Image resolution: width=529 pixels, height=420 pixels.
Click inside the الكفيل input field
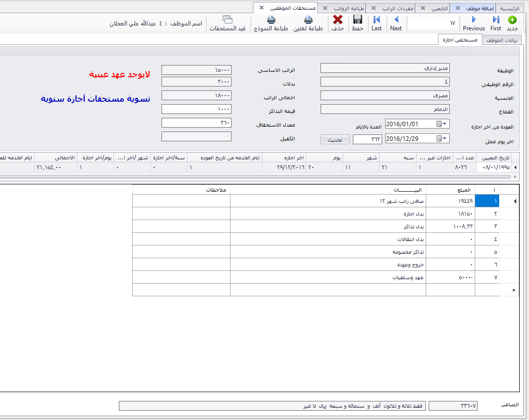(196, 136)
